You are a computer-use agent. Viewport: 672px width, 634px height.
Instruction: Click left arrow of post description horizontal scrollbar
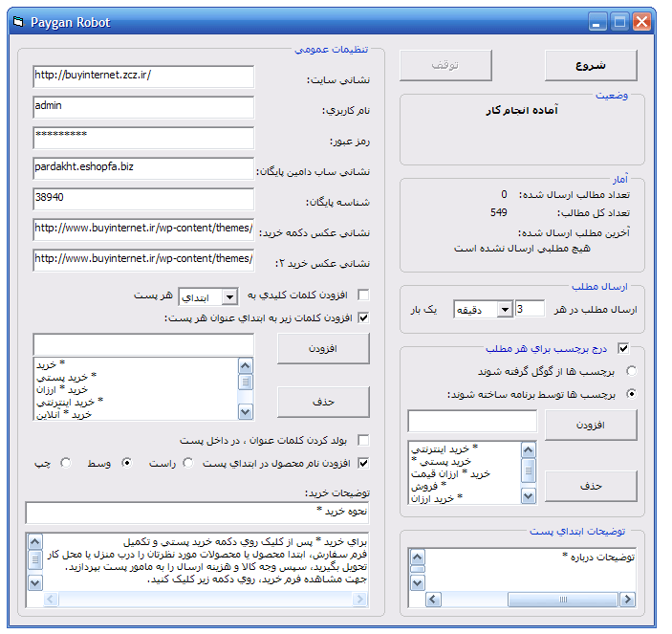tap(433, 600)
